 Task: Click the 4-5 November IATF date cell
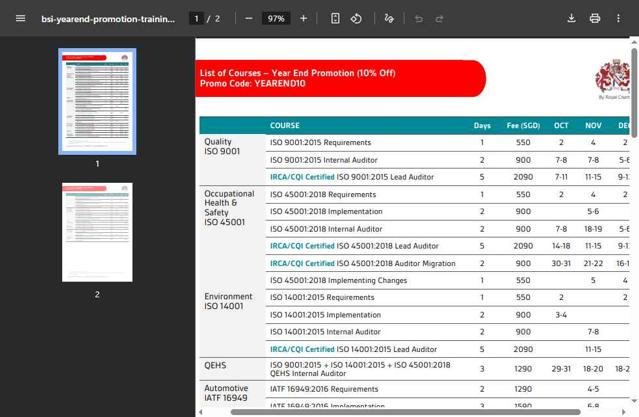coord(593,389)
